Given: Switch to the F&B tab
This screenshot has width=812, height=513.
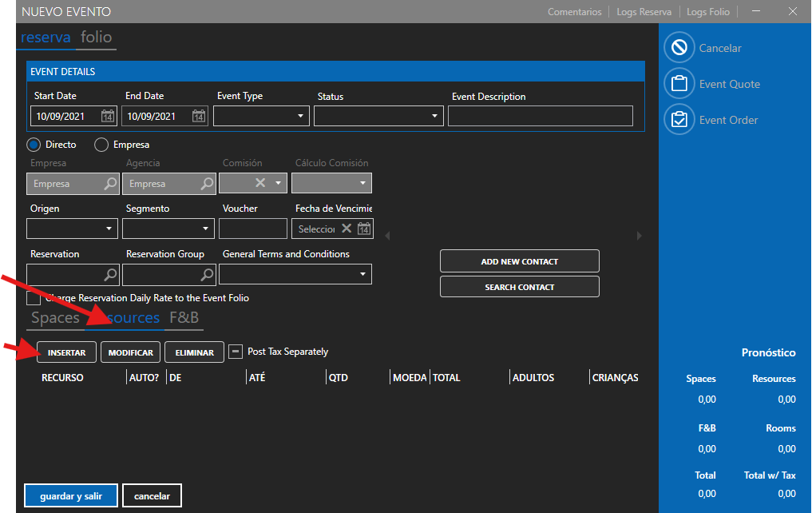Looking at the screenshot, I should pos(184,318).
